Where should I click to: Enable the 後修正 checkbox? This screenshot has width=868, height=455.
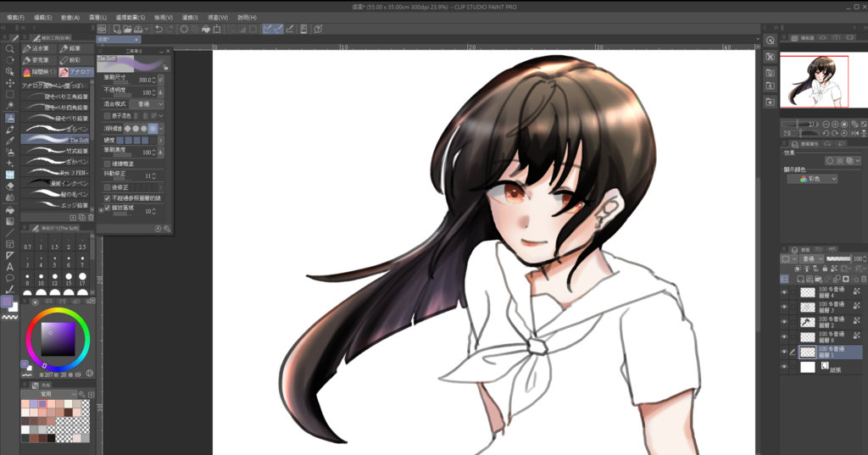(108, 187)
